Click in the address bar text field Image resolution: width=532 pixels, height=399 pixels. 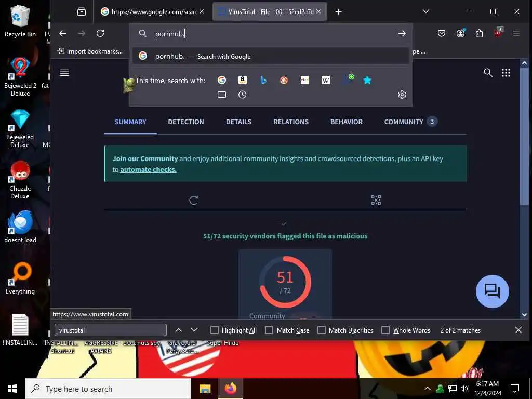click(x=271, y=33)
